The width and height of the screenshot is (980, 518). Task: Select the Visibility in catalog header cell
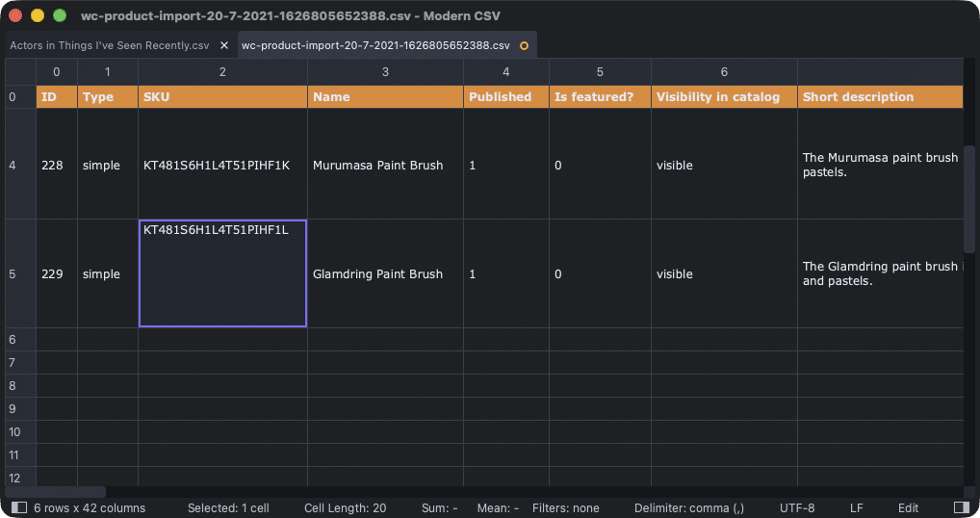point(724,97)
